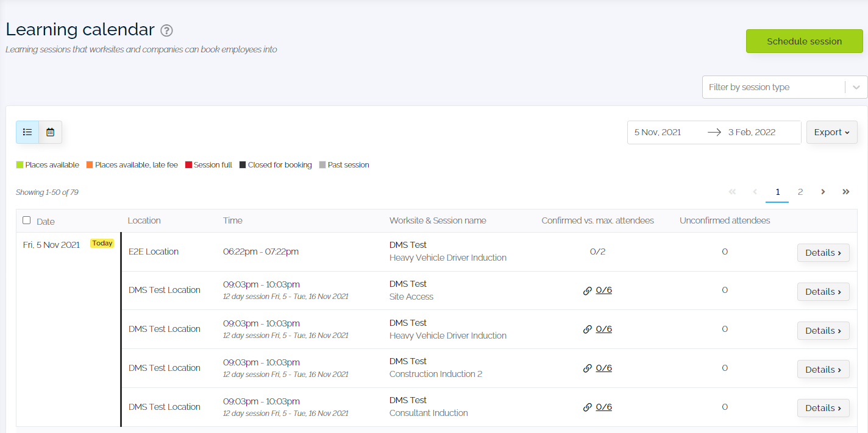Viewport: 868px width, 433px height.
Task: Copy the Site Access session link
Action: point(587,290)
